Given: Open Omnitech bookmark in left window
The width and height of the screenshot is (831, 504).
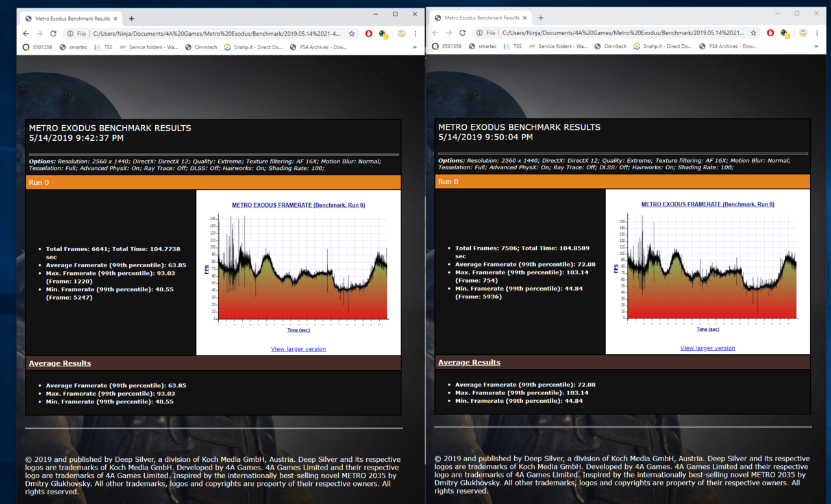Looking at the screenshot, I should pyautogui.click(x=201, y=47).
